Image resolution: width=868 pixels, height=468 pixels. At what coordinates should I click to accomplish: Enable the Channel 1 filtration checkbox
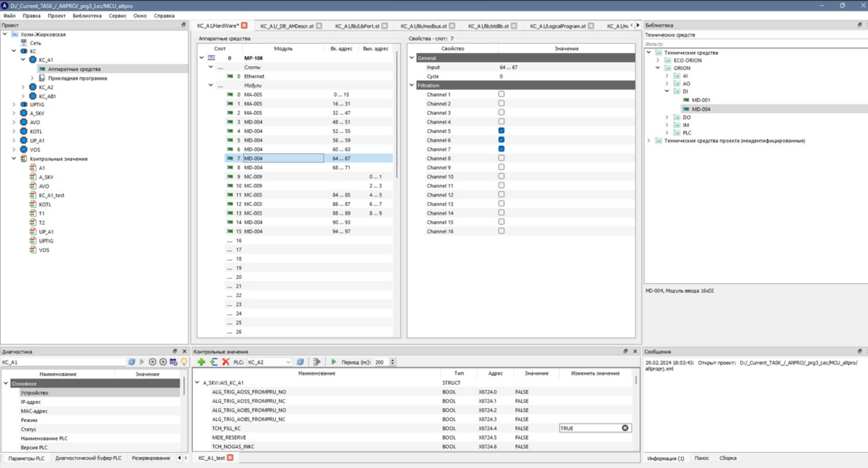(501, 94)
